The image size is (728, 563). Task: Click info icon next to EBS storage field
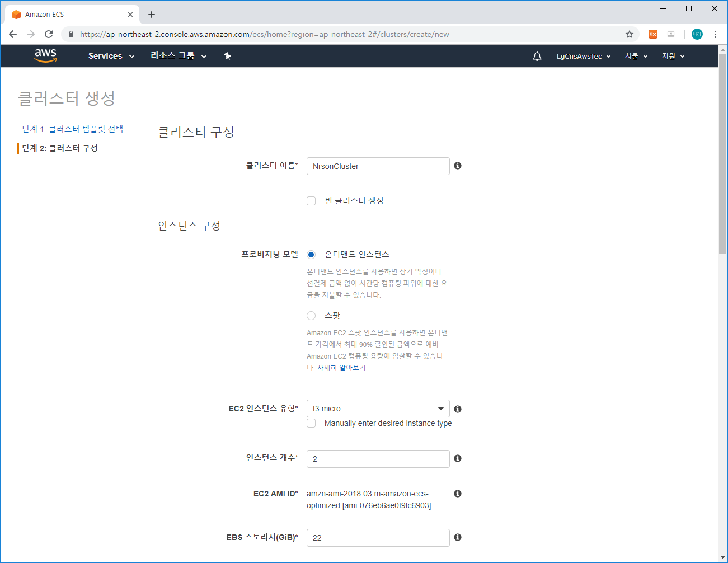(x=458, y=537)
